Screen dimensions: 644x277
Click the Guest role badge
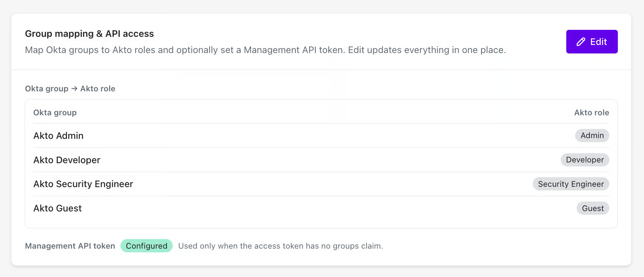coord(593,208)
